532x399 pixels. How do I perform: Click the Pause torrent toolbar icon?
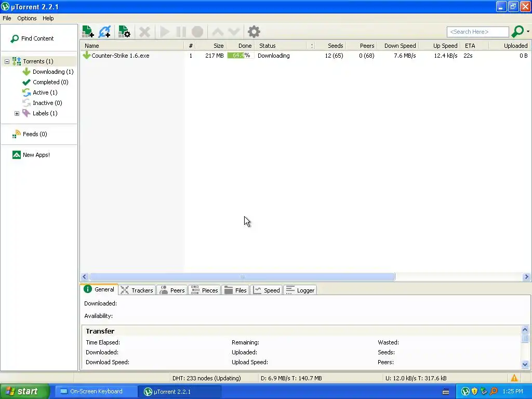(181, 32)
